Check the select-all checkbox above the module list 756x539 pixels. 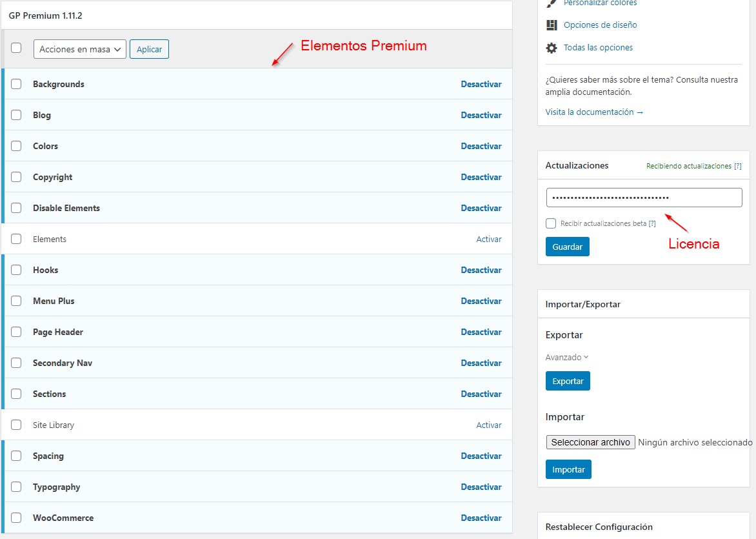tap(16, 48)
